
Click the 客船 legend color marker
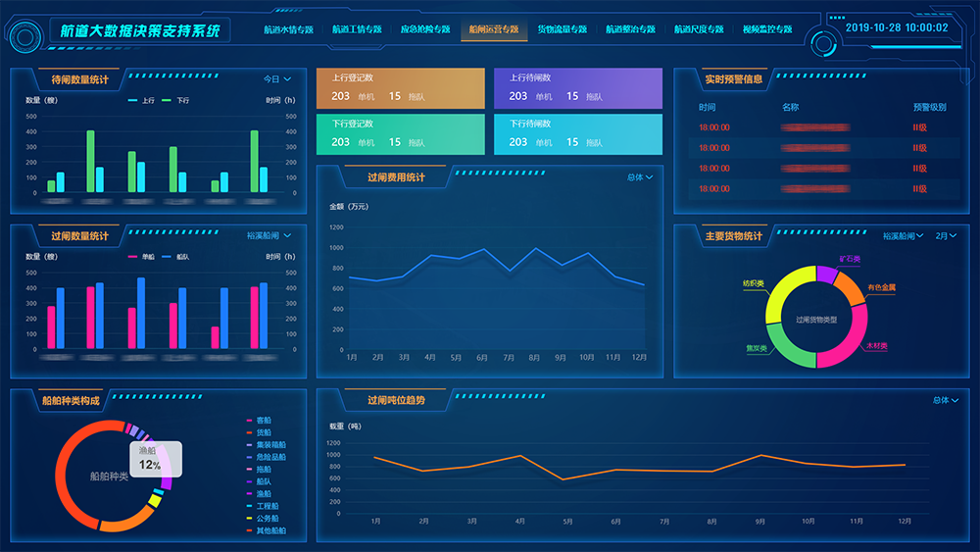click(x=249, y=421)
